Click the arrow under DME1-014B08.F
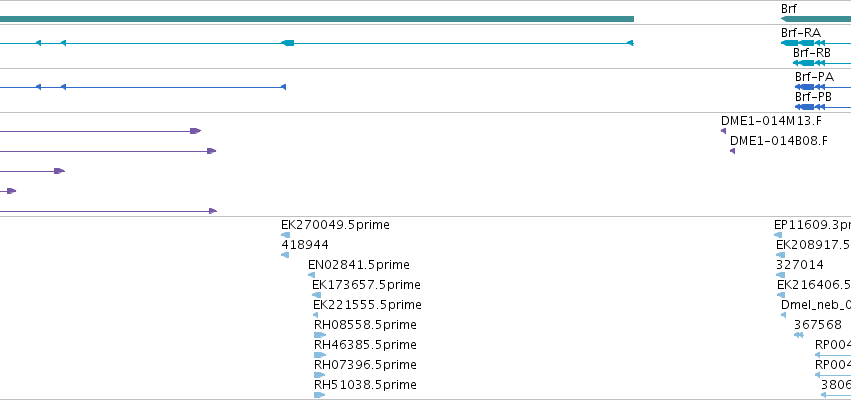Viewport: 851px width, 400px height. [733, 151]
